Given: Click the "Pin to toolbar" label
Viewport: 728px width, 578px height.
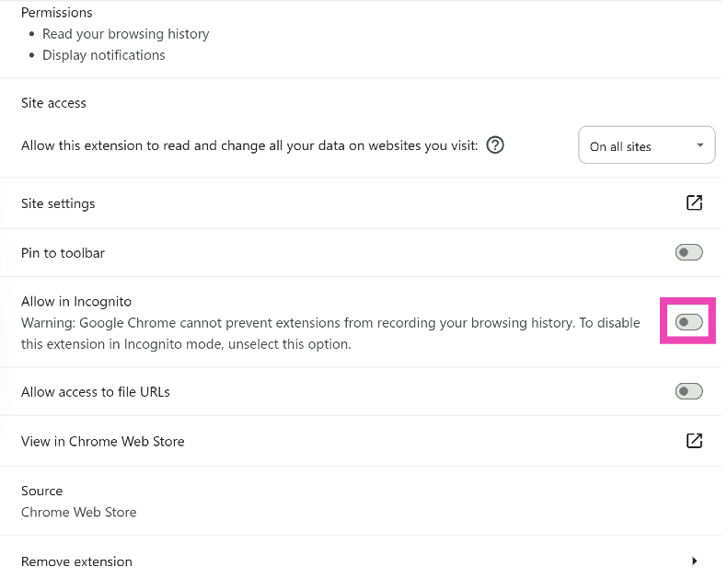Looking at the screenshot, I should click(63, 253).
